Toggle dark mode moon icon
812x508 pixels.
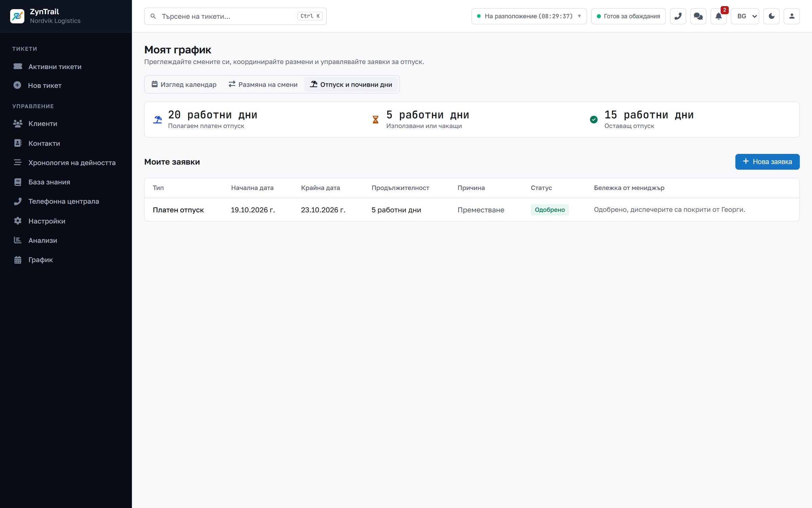(x=771, y=16)
